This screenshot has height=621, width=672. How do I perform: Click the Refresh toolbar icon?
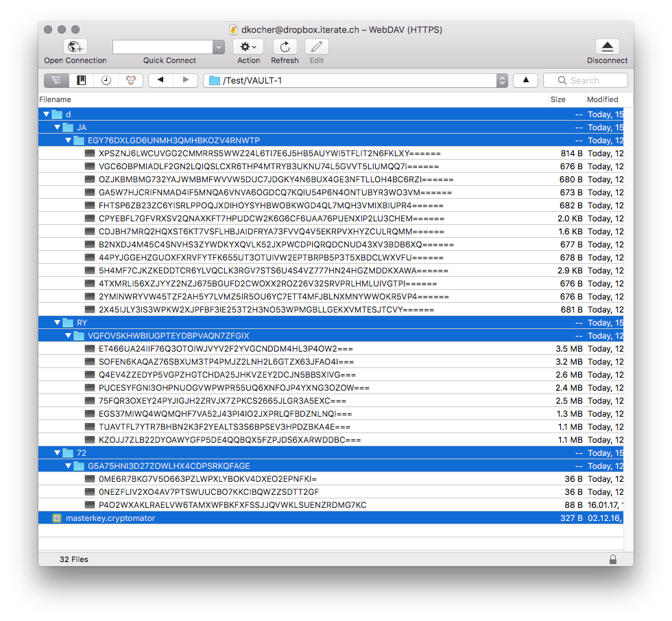click(x=285, y=47)
